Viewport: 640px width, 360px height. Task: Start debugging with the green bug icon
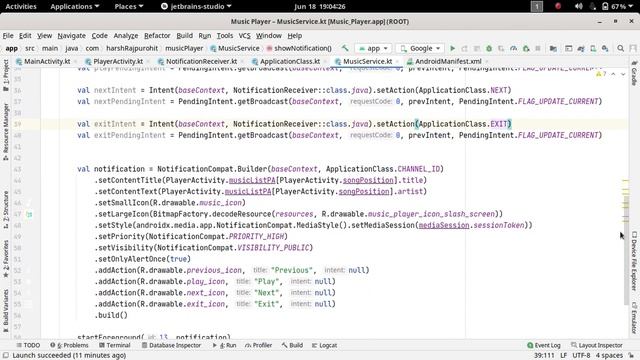click(489, 48)
